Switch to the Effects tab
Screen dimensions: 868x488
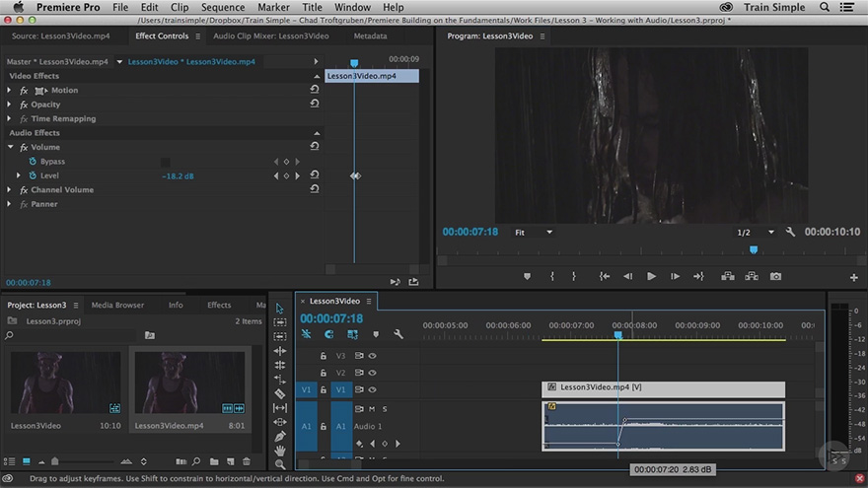point(219,305)
